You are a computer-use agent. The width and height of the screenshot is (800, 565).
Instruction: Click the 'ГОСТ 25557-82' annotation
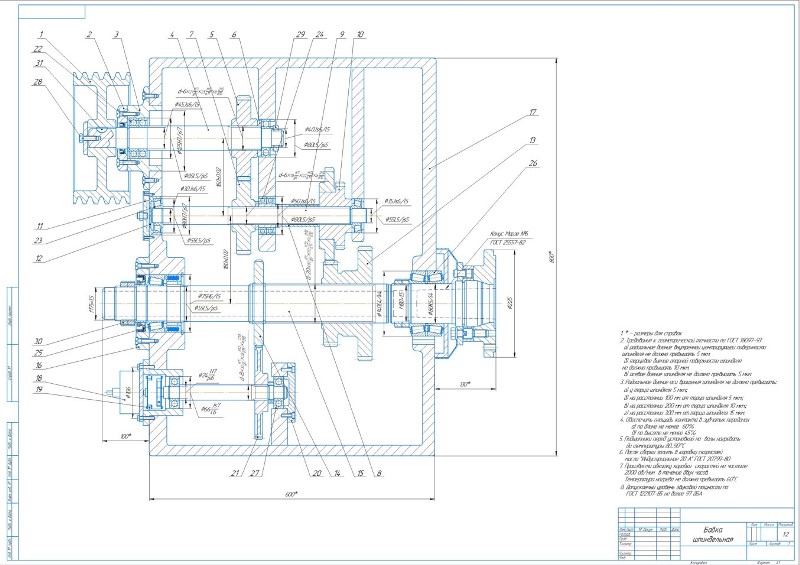pyautogui.click(x=508, y=242)
